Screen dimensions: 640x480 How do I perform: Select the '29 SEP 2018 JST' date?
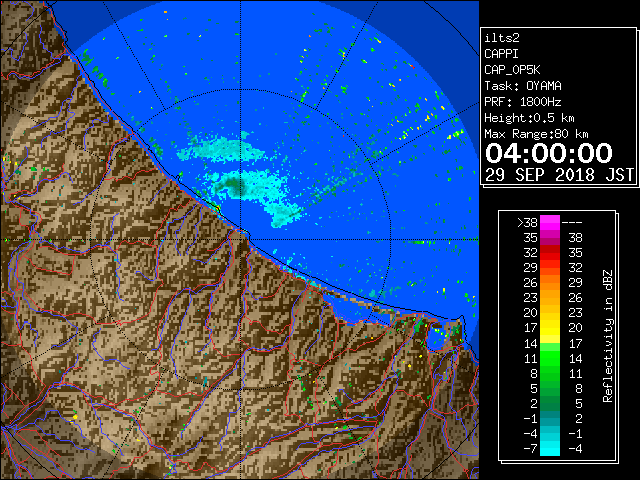pyautogui.click(x=560, y=175)
